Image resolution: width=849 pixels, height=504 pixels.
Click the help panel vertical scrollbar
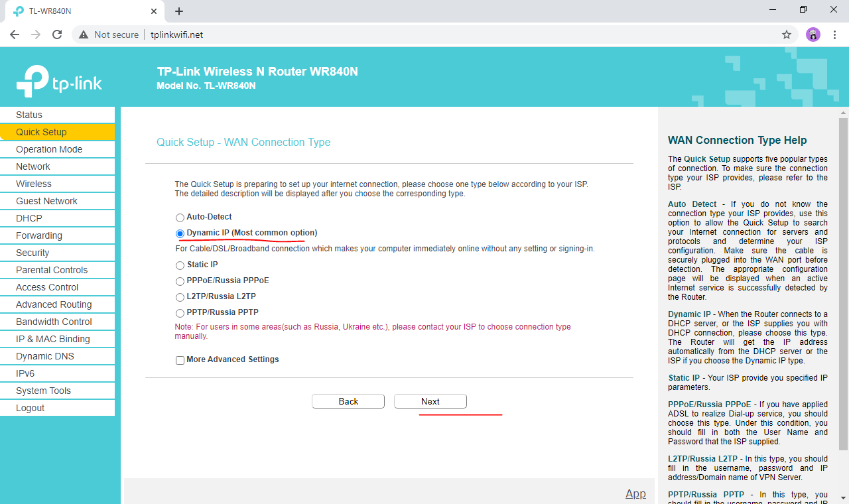tap(843, 285)
